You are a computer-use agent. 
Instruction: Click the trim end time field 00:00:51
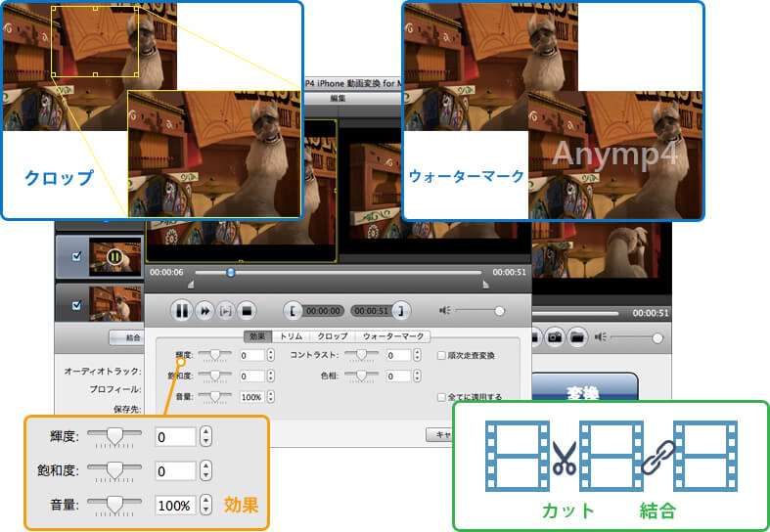pos(371,311)
